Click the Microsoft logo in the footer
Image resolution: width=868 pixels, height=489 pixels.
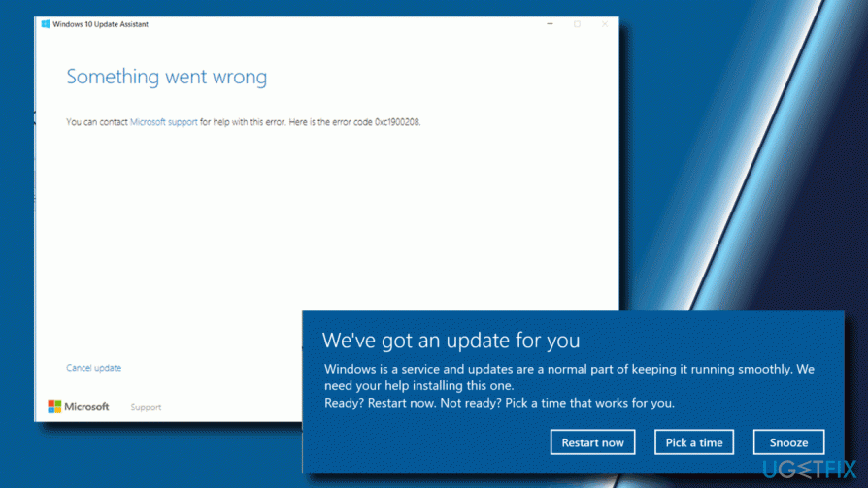coord(79,407)
